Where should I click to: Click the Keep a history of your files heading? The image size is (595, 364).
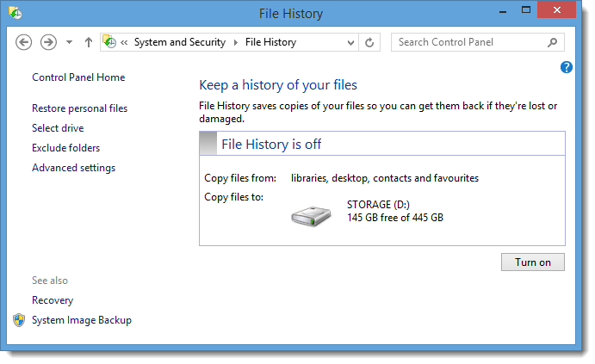(x=278, y=85)
